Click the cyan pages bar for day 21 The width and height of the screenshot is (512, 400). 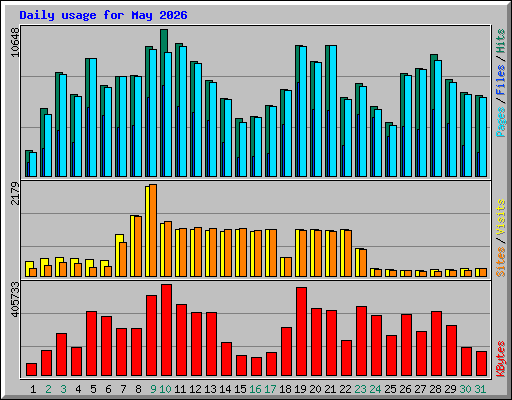333,111
